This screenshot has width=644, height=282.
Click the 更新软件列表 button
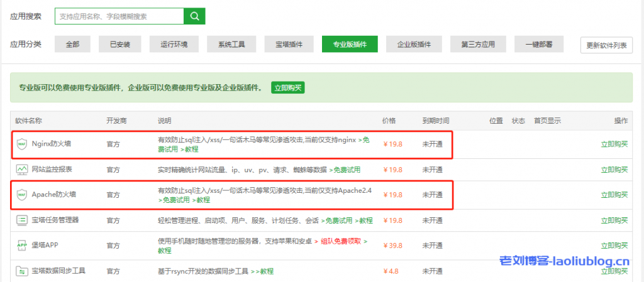[x=607, y=45]
